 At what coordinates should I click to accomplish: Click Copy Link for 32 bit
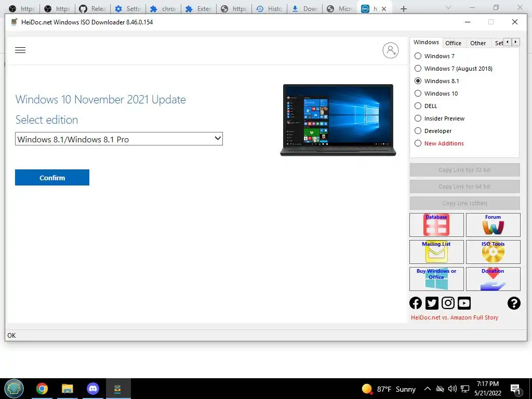coord(464,170)
